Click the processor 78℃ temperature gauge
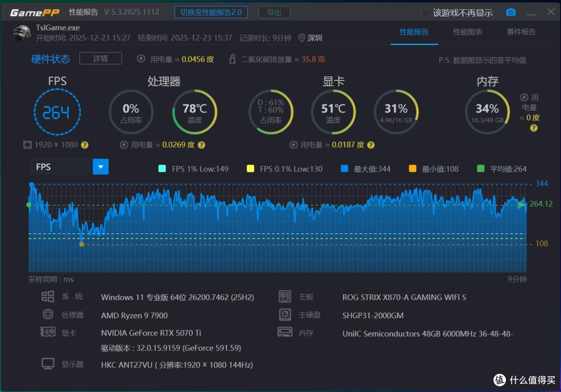The height and width of the screenshot is (392, 561). [x=195, y=112]
